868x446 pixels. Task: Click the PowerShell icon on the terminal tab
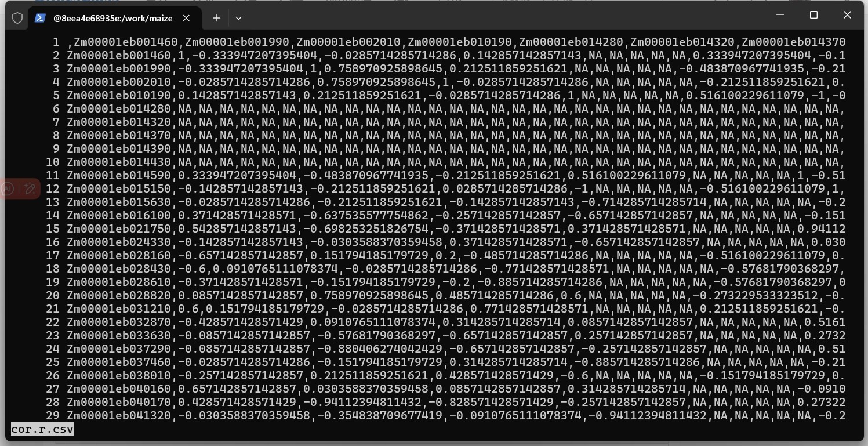point(40,18)
